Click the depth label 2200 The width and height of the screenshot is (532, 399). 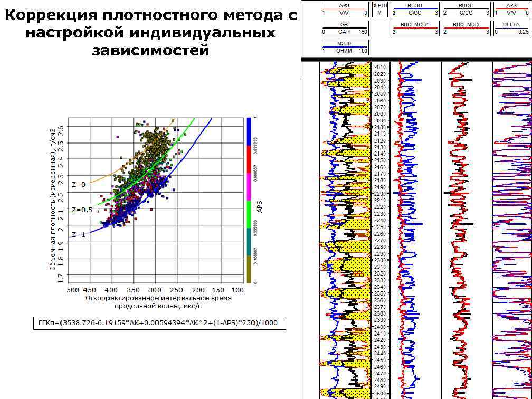379,193
